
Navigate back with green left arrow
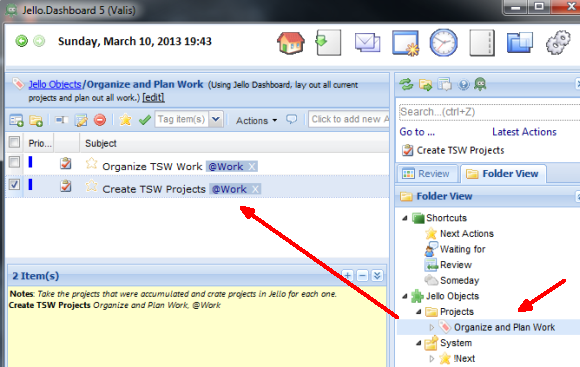click(21, 41)
